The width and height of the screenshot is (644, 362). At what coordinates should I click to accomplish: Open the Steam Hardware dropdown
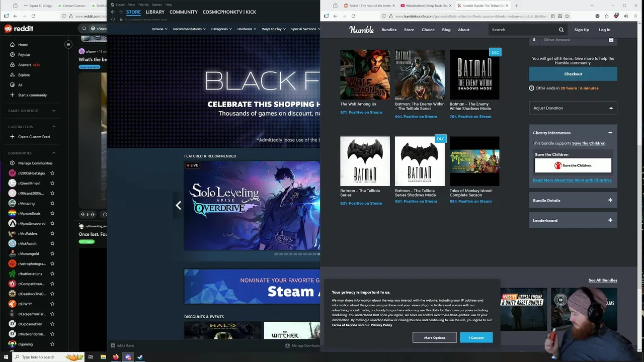pos(247,29)
